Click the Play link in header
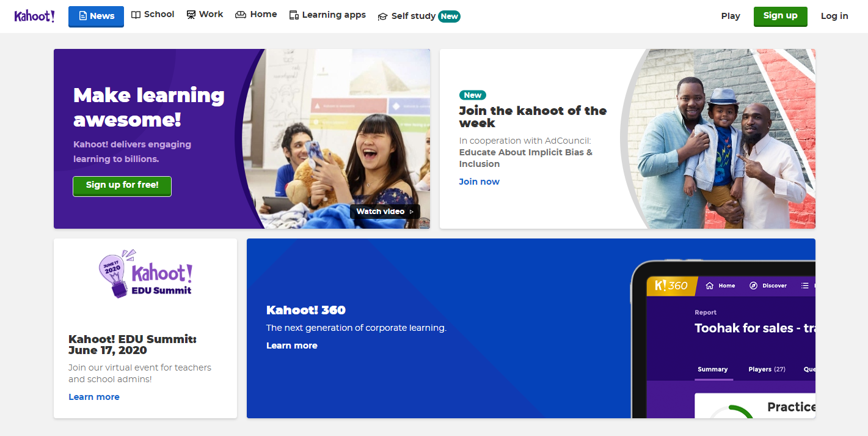This screenshot has height=436, width=868. tap(731, 17)
